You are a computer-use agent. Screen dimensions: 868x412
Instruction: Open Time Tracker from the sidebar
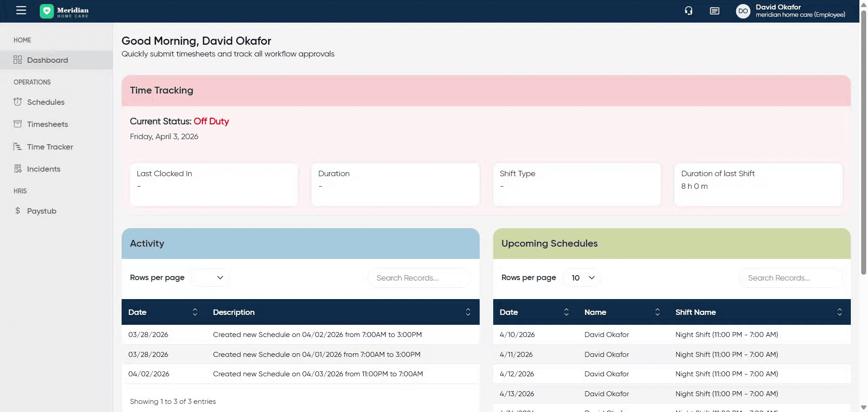point(50,147)
